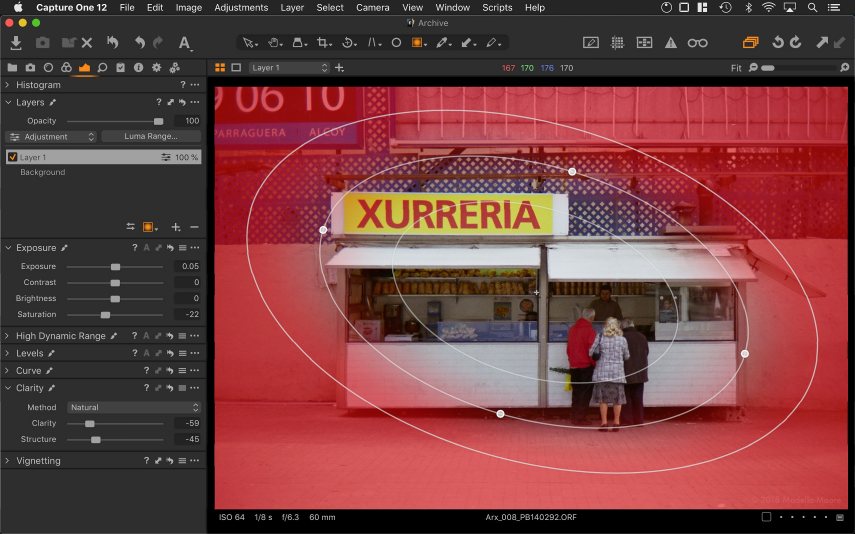Select the Spot removal circle tool
This screenshot has height=534, width=855.
point(396,43)
